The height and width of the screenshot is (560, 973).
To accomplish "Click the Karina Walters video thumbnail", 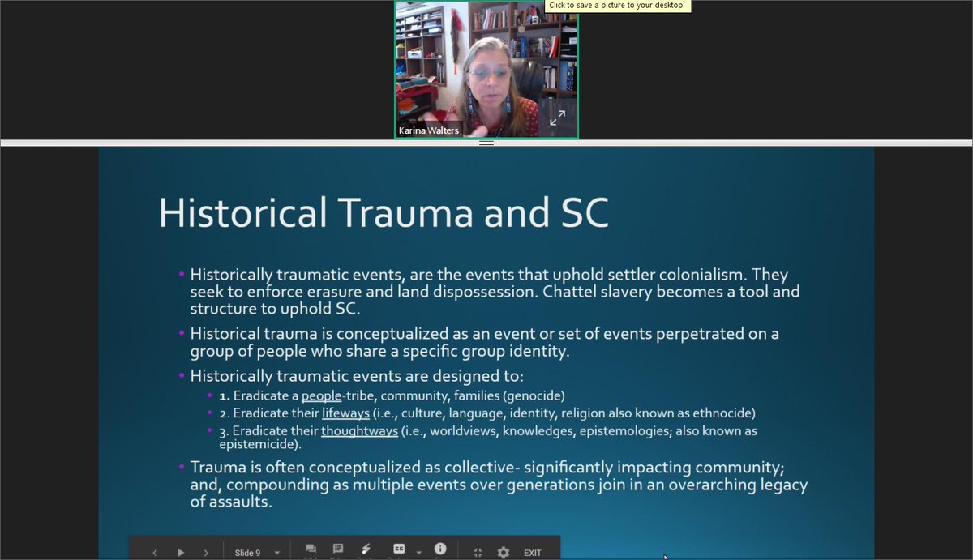I will (x=485, y=69).
